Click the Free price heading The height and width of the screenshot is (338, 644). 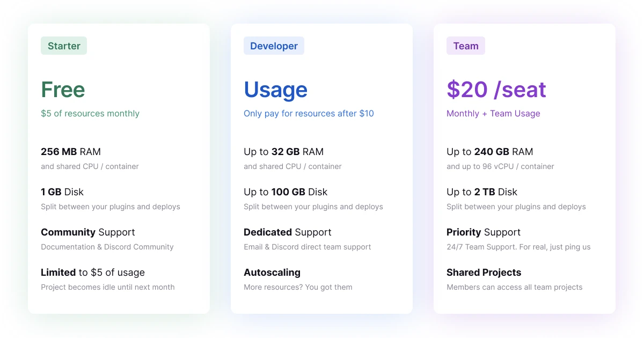coord(63,90)
